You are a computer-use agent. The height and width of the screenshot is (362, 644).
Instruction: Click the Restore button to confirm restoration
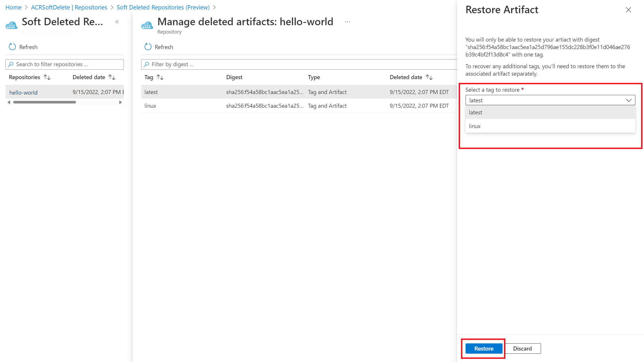(x=483, y=348)
